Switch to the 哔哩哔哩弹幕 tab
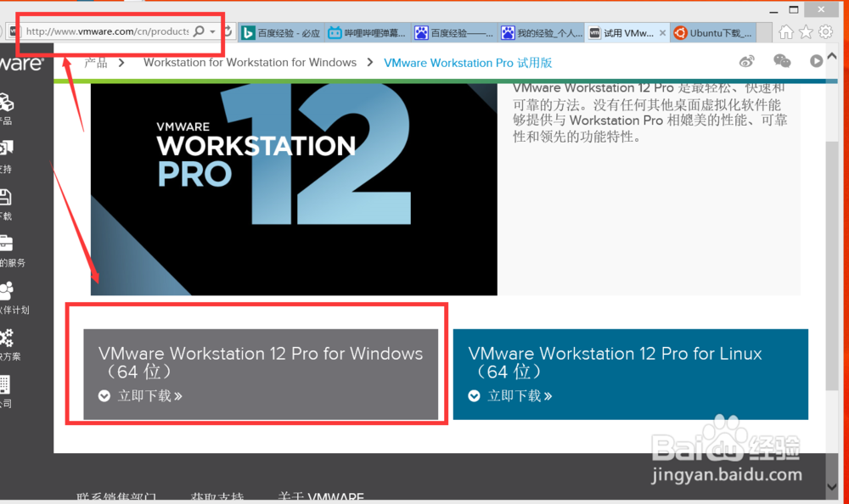 (368, 33)
